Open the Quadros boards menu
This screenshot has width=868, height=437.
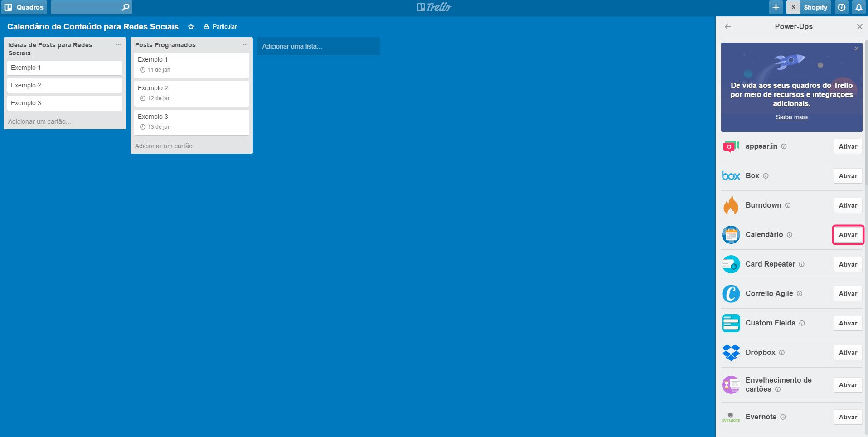[x=24, y=7]
